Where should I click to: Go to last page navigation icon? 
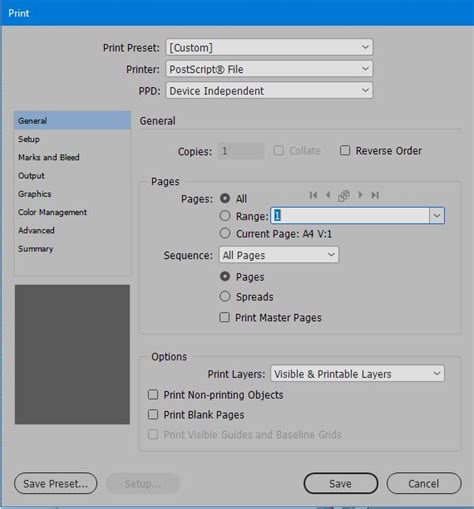[x=375, y=195]
